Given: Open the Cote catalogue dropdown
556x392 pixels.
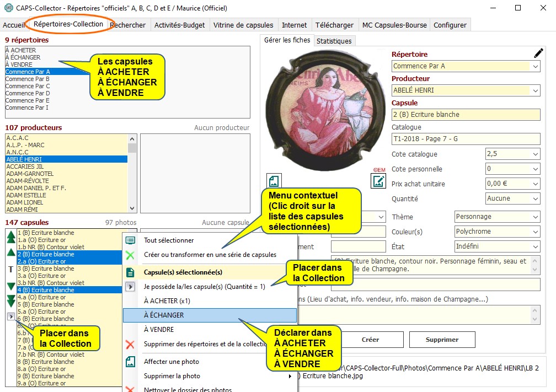Looking at the screenshot, I should point(536,154).
